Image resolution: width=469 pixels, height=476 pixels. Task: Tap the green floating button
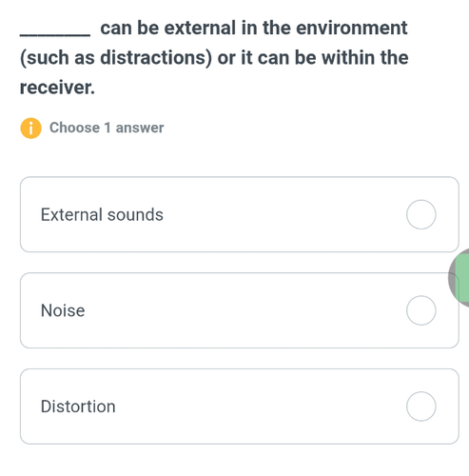462,278
